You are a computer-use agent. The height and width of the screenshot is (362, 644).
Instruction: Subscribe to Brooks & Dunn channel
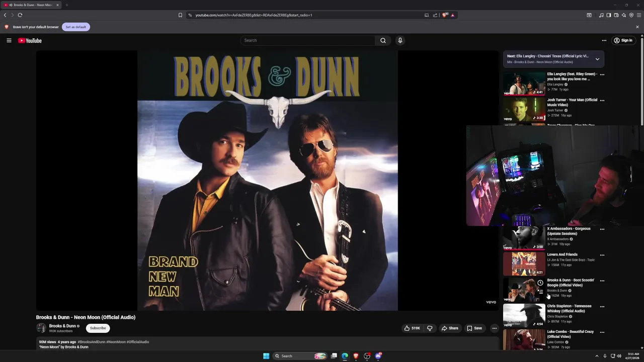click(98, 328)
